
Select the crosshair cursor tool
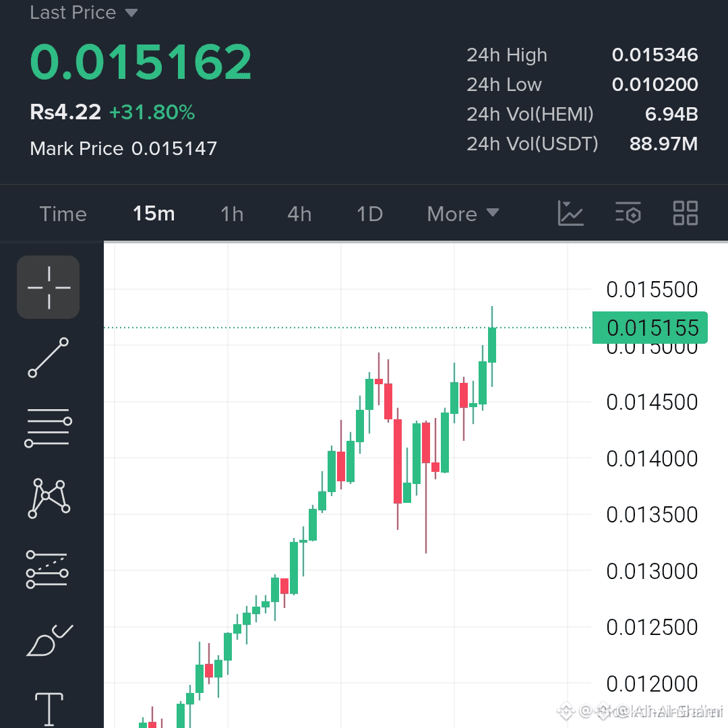tap(49, 287)
